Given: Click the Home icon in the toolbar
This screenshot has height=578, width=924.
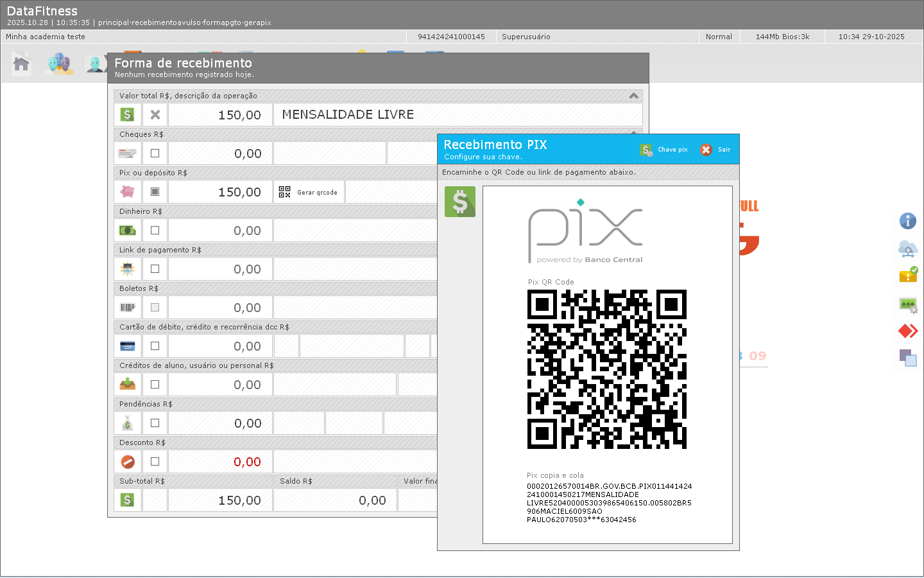Looking at the screenshot, I should click(22, 64).
